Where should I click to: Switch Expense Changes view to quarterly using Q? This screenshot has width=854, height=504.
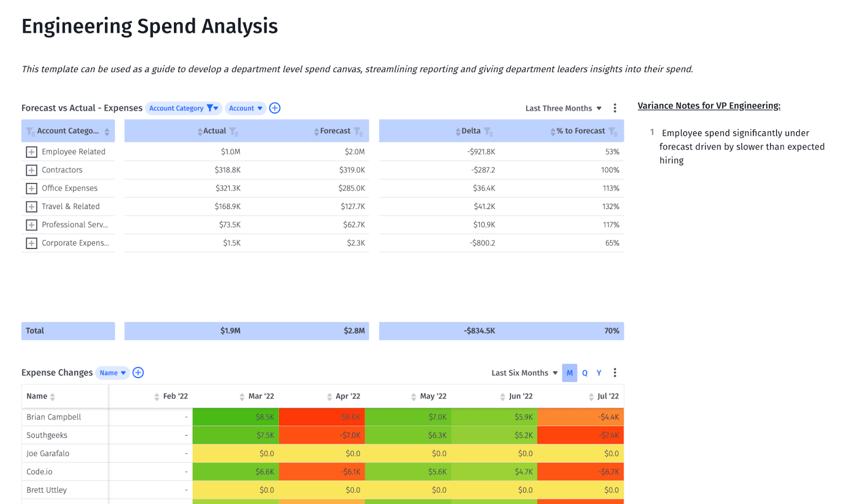tap(584, 372)
